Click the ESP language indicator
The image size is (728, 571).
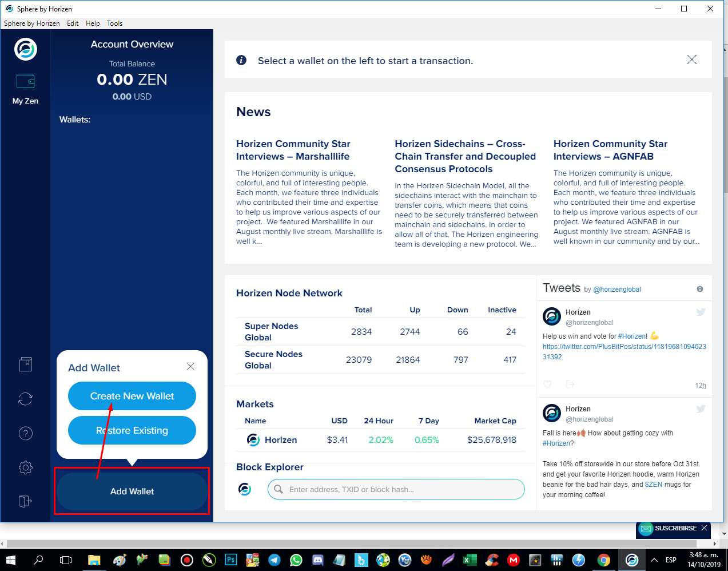(x=671, y=560)
